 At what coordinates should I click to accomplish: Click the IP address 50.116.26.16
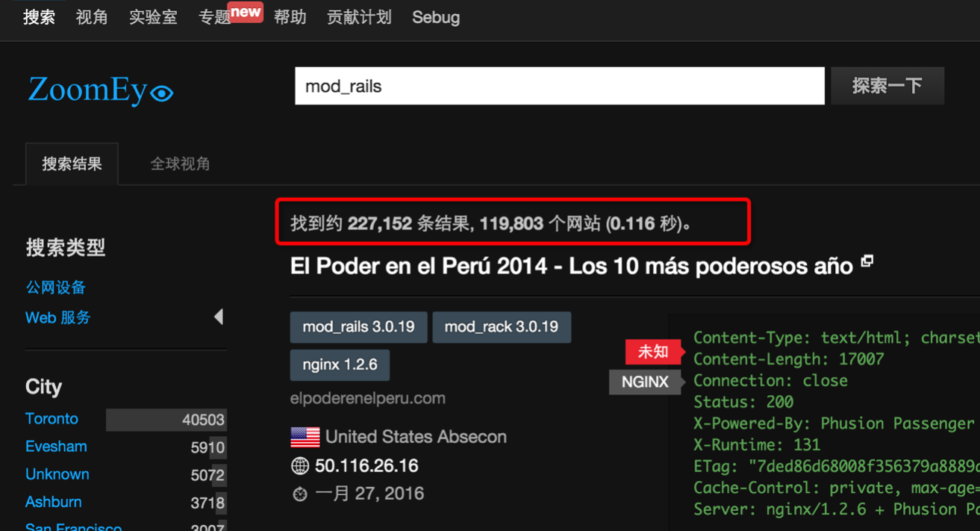point(366,466)
